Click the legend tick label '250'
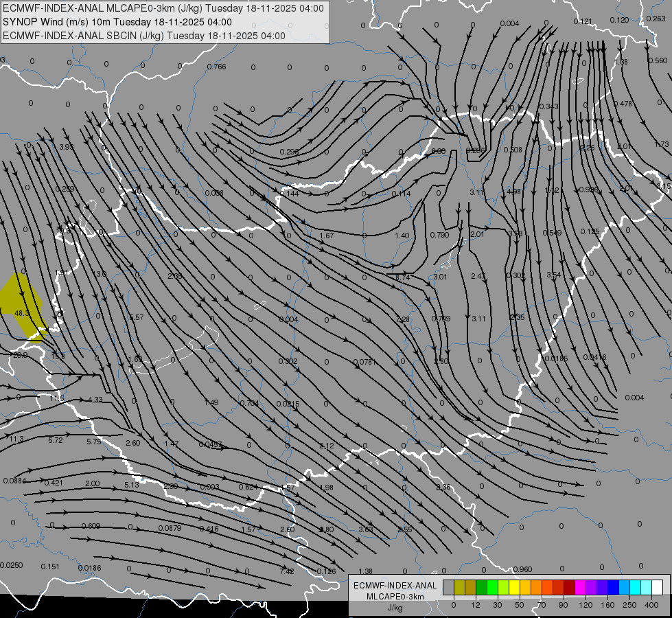The width and height of the screenshot is (672, 618). point(629,605)
